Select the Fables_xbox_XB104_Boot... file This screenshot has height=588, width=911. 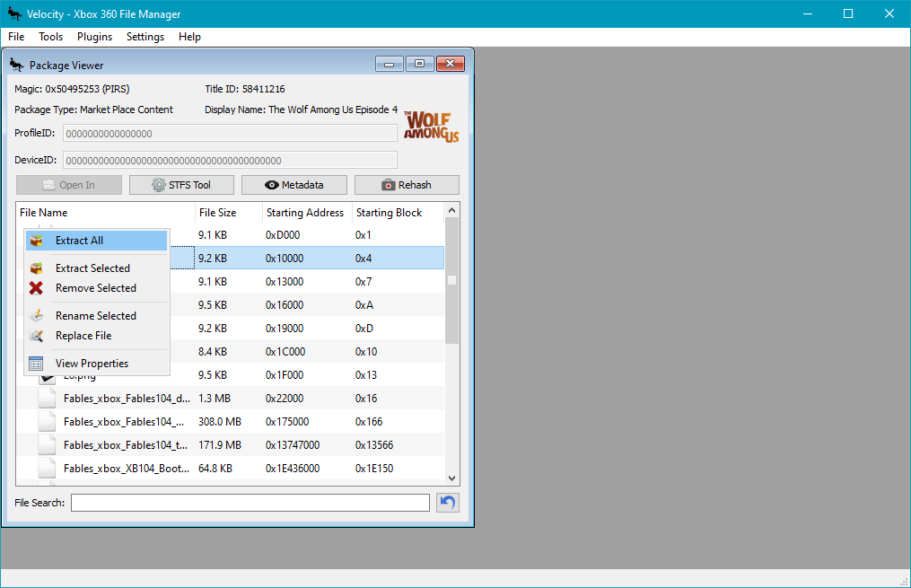pyautogui.click(x=127, y=469)
